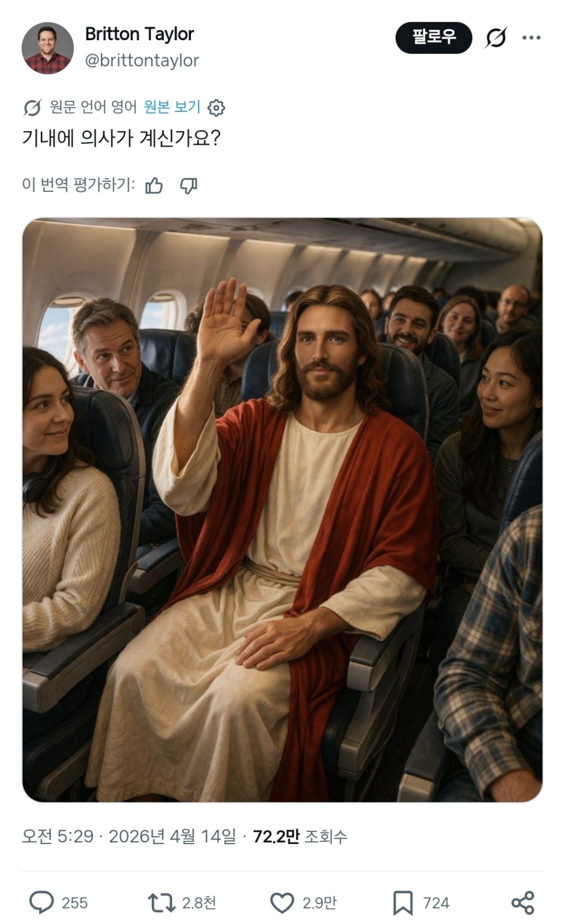Open the share icon menu
The width and height of the screenshot is (565, 924).
tap(523, 903)
